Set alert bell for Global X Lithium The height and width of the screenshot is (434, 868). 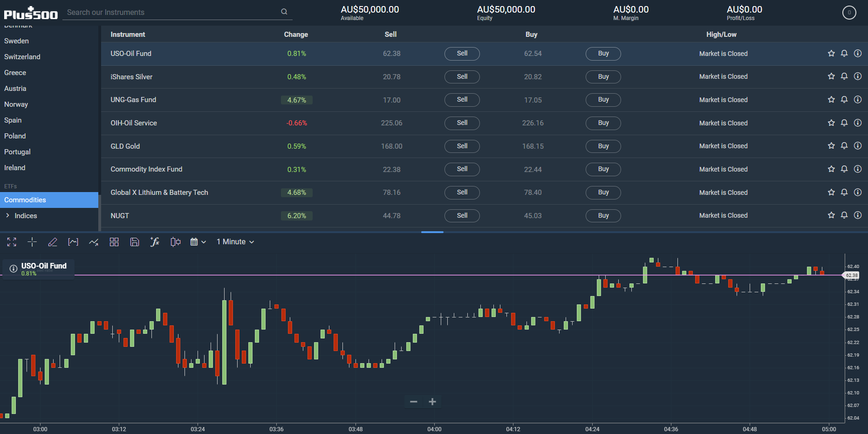pyautogui.click(x=844, y=193)
